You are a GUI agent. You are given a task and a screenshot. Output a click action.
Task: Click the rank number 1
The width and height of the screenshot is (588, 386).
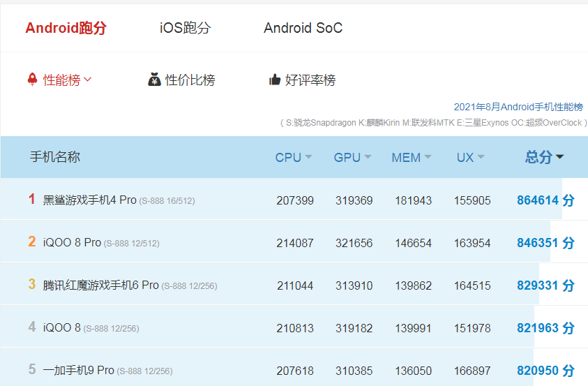[x=32, y=199]
